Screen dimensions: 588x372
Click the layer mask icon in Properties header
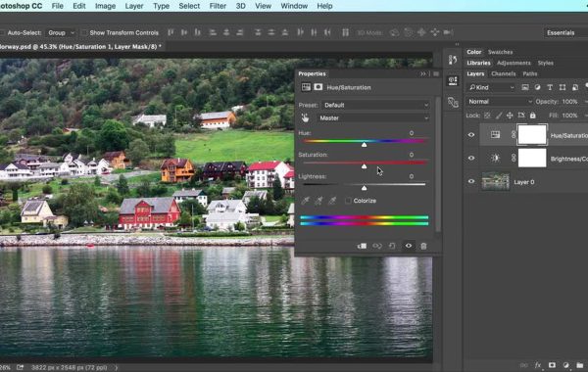(x=318, y=87)
